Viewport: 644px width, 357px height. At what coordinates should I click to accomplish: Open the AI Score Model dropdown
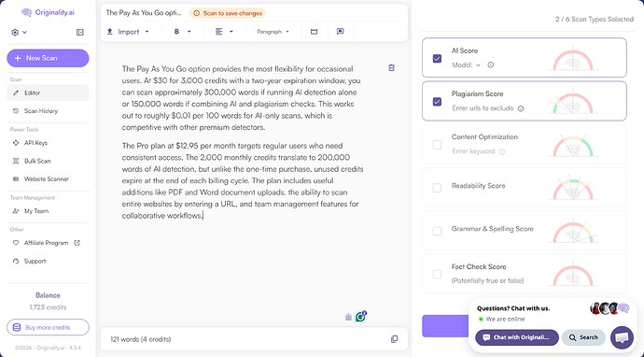click(x=466, y=65)
